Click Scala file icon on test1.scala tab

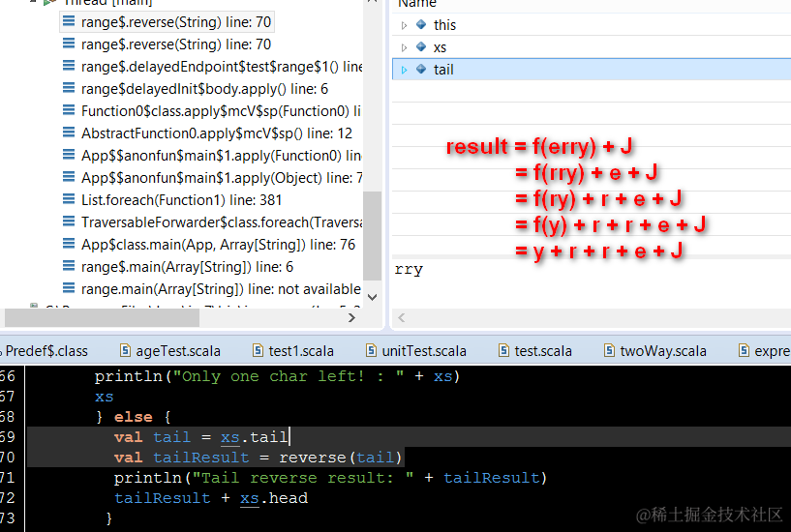258,350
